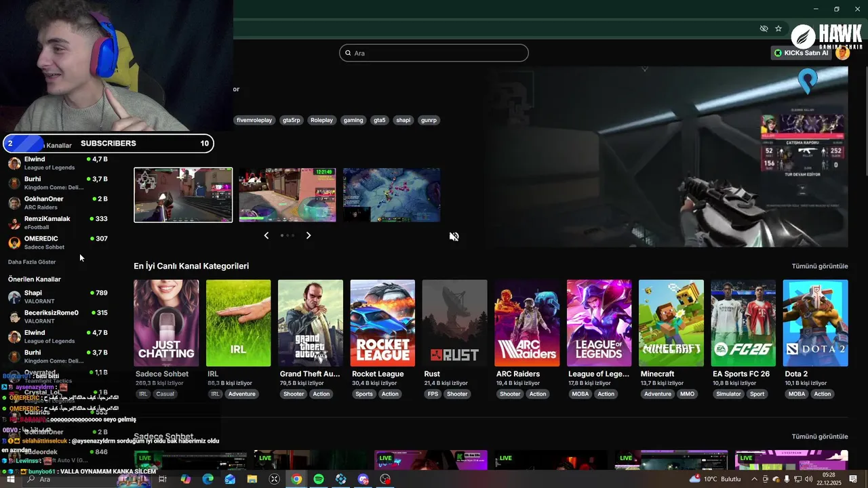This screenshot has height=488, width=868.
Task: Select the 'gta5' stream tag
Action: [380, 120]
